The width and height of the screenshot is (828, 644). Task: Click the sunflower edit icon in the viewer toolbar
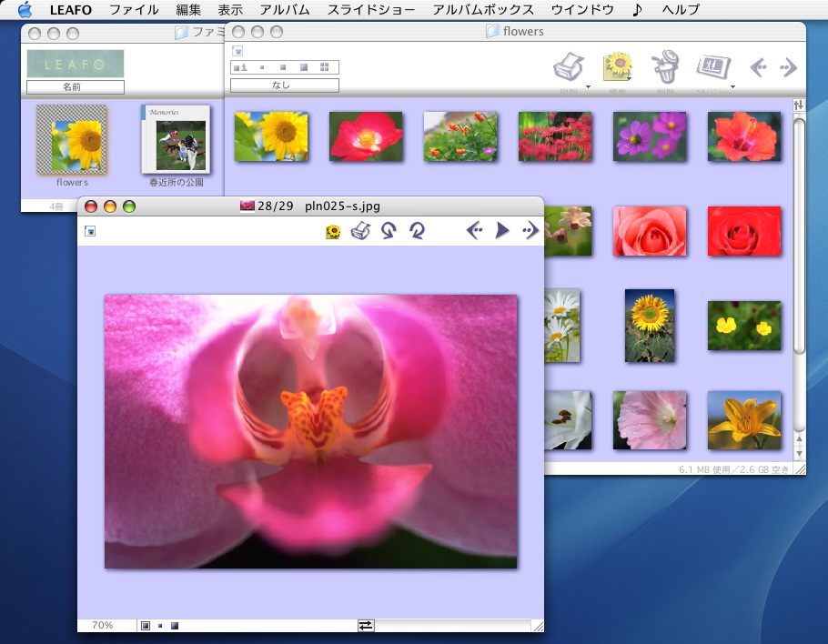click(x=333, y=232)
